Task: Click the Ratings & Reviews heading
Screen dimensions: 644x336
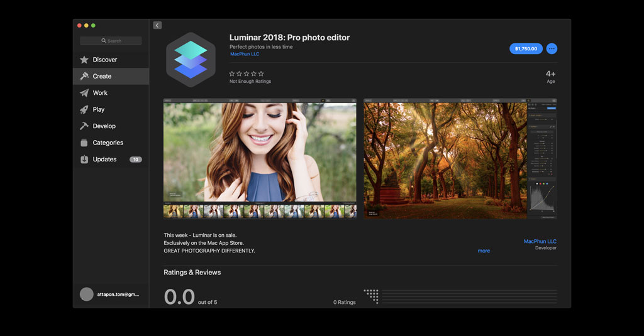Action: point(192,273)
